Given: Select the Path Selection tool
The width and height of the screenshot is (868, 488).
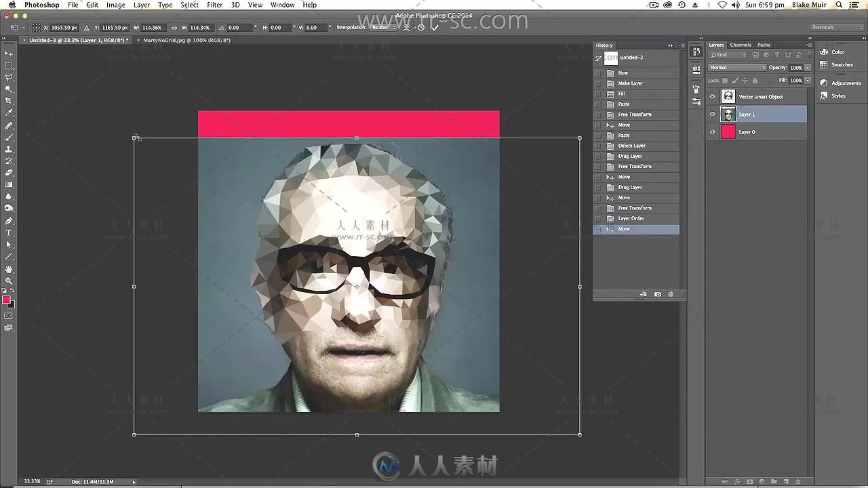Looking at the screenshot, I should [9, 245].
